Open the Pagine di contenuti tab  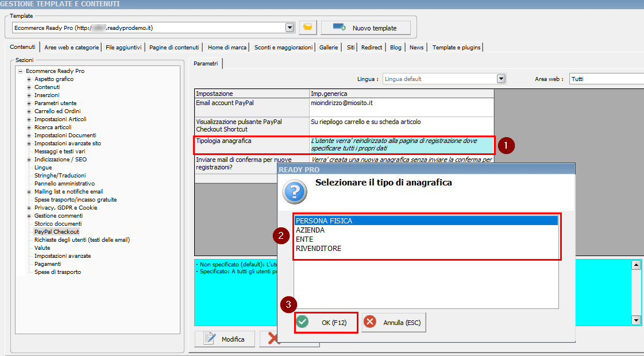pos(174,47)
